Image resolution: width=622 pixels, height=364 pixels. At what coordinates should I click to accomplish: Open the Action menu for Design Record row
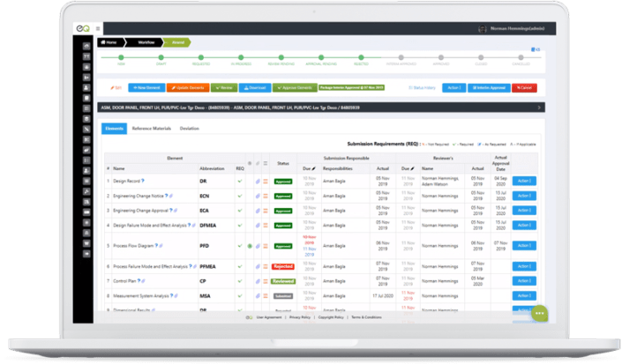[524, 181]
